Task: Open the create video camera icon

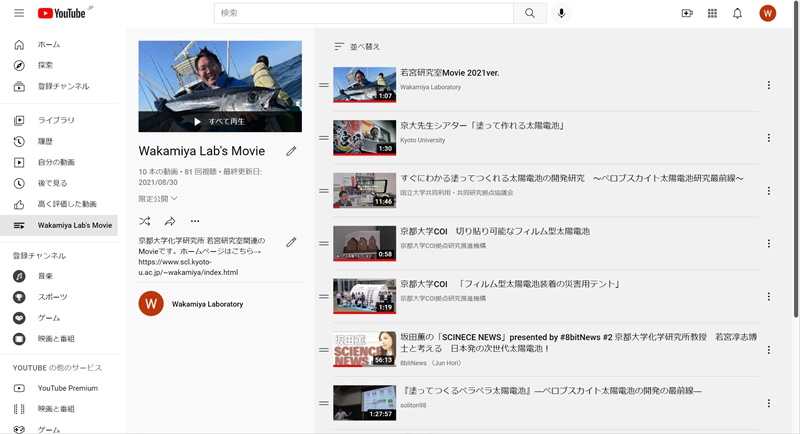Action: [x=687, y=13]
